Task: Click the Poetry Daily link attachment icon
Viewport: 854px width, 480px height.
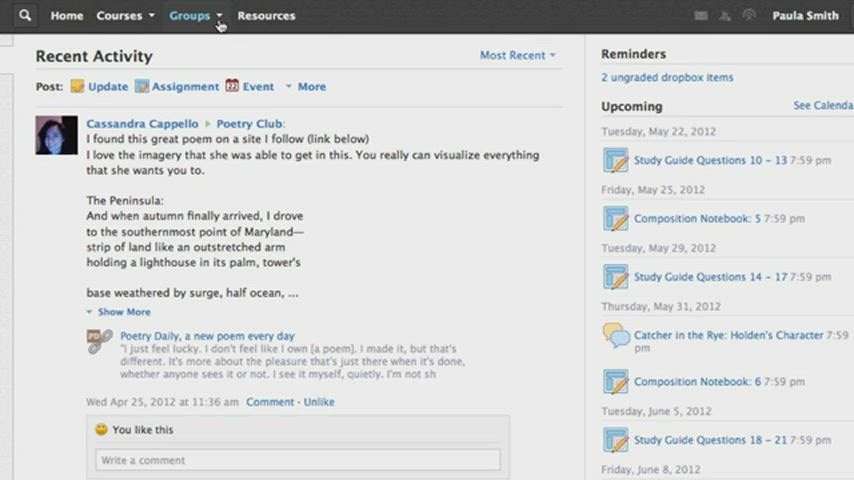Action: click(99, 342)
